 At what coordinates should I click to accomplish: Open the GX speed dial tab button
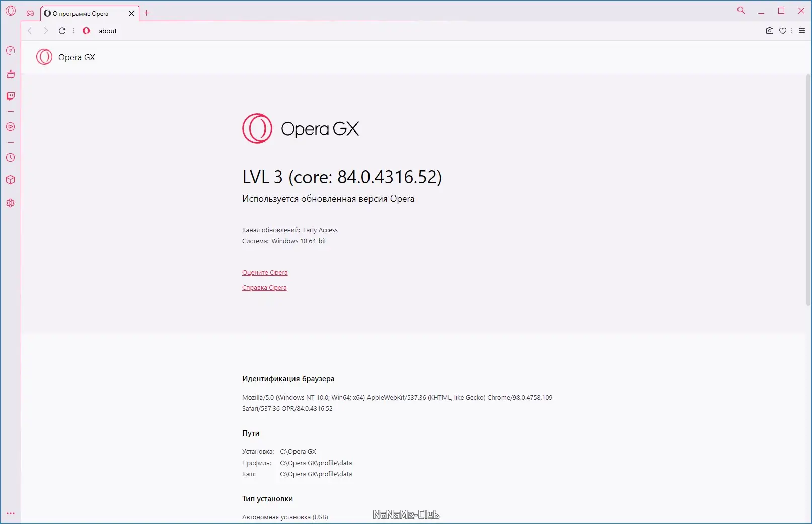30,13
